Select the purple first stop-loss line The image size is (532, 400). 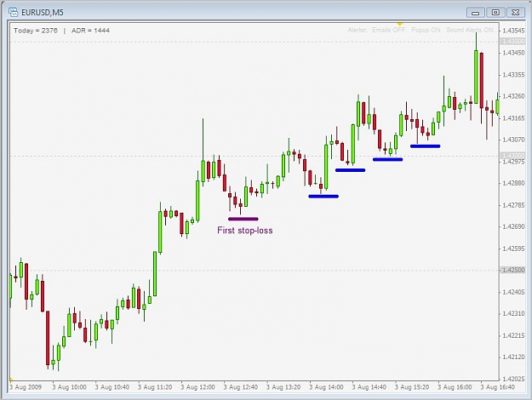click(x=243, y=219)
